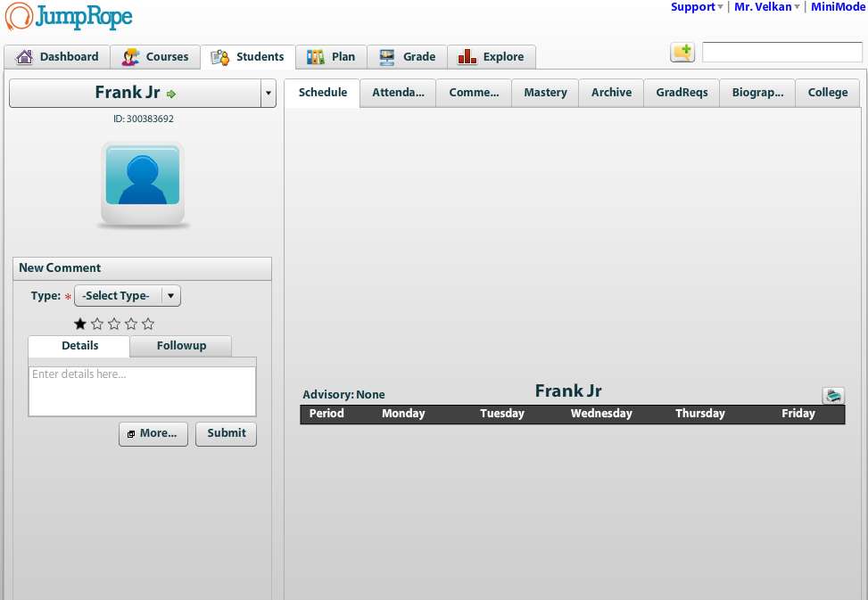Open the Select Type dropdown
868x600 pixels.
(128, 296)
